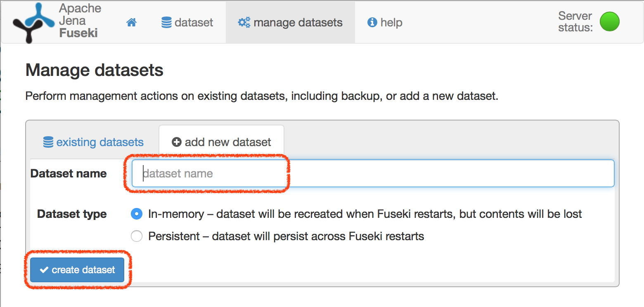Click the green server status indicator
Viewport: 644px width, 307px height.
click(x=610, y=22)
